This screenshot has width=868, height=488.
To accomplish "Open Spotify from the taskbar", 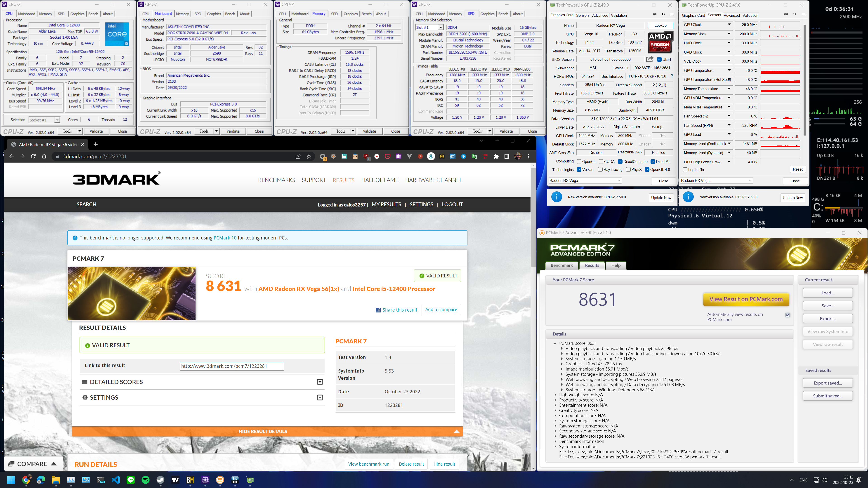I will tap(146, 480).
